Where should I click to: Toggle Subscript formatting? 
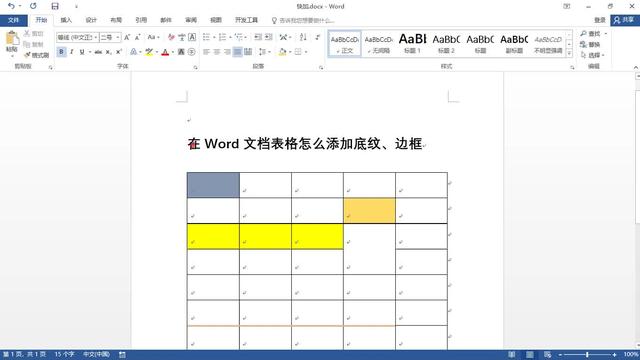point(108,52)
